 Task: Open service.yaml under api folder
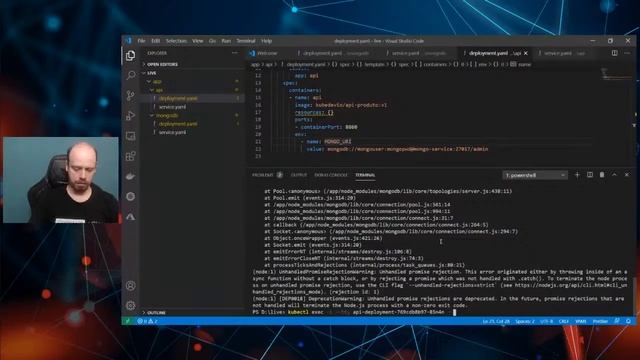pyautogui.click(x=172, y=107)
